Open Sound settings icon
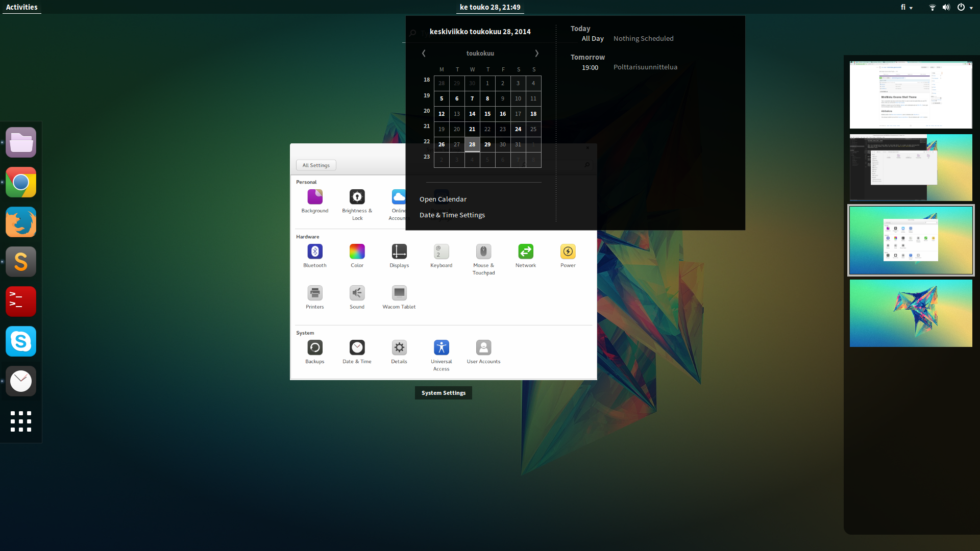 pyautogui.click(x=357, y=293)
